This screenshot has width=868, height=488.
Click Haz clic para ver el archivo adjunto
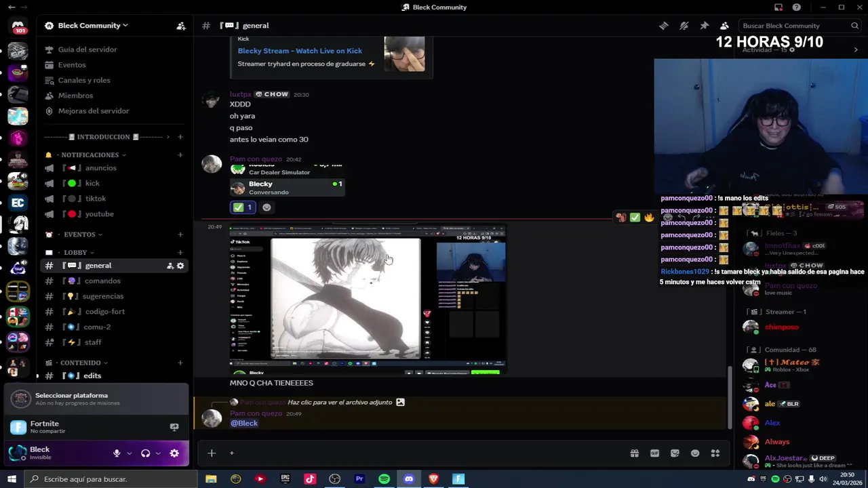click(340, 403)
